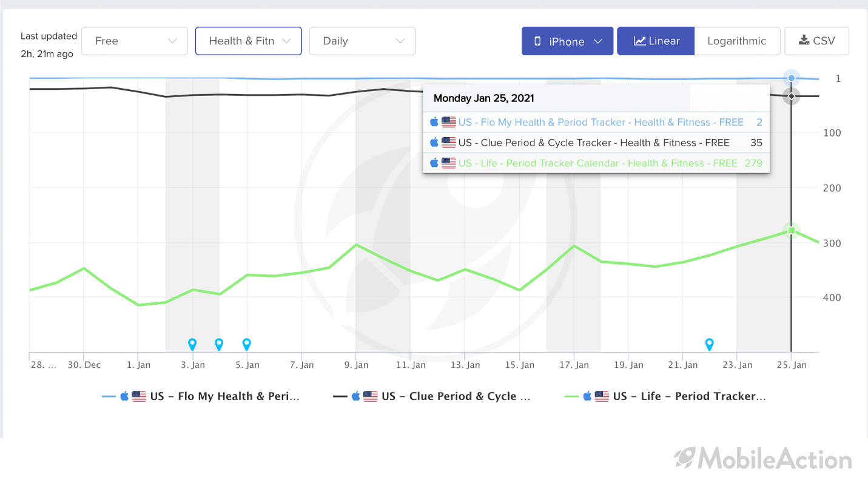Click the 9. Jan x-axis label

point(356,365)
